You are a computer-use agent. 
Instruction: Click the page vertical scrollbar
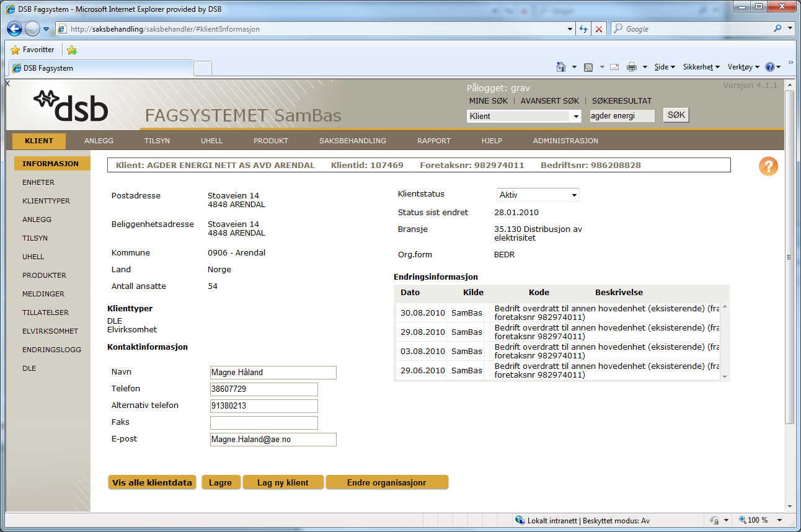(x=789, y=257)
